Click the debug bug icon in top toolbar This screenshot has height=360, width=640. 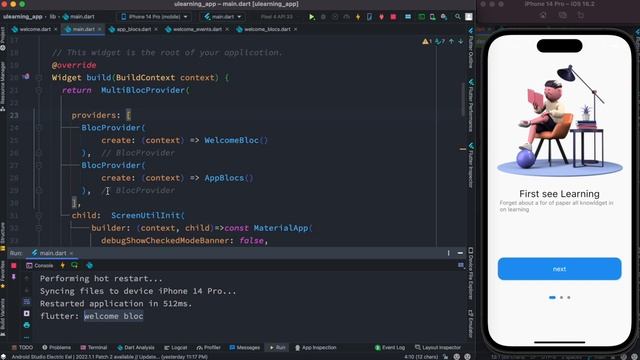tap(323, 17)
